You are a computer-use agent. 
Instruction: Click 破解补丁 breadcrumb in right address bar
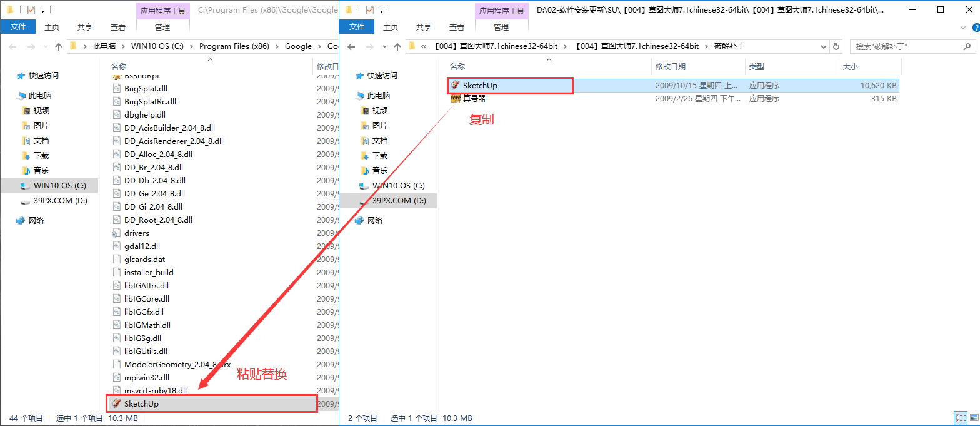pyautogui.click(x=729, y=46)
